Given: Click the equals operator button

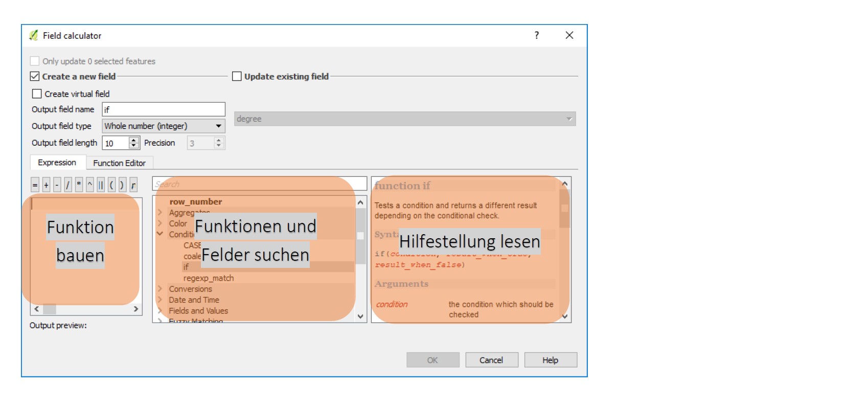Looking at the screenshot, I should [35, 185].
